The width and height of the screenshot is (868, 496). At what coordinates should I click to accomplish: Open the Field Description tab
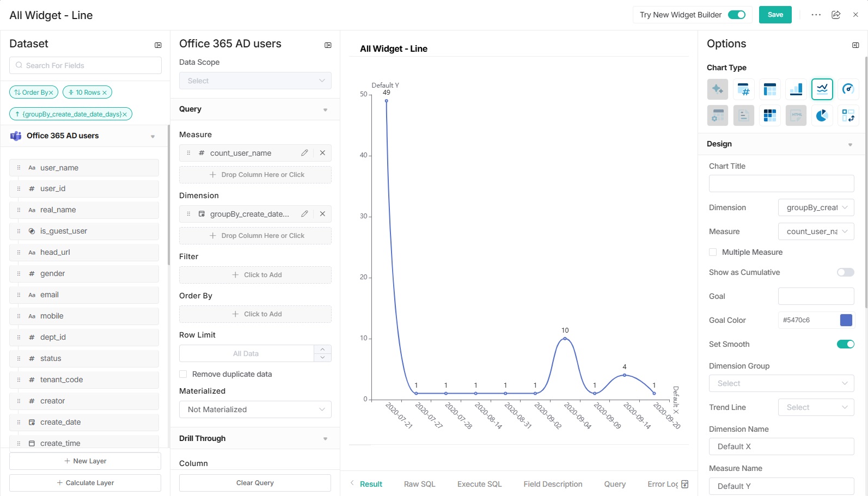[553, 484]
